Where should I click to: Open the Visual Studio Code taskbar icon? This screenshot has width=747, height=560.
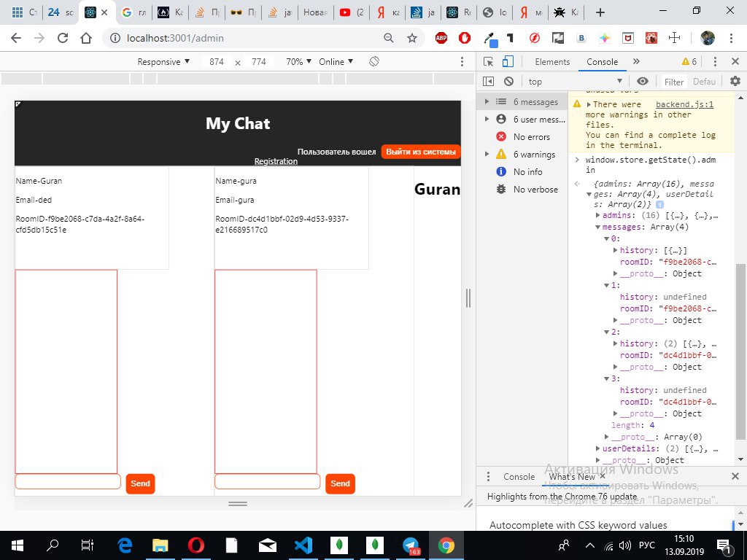(303, 545)
